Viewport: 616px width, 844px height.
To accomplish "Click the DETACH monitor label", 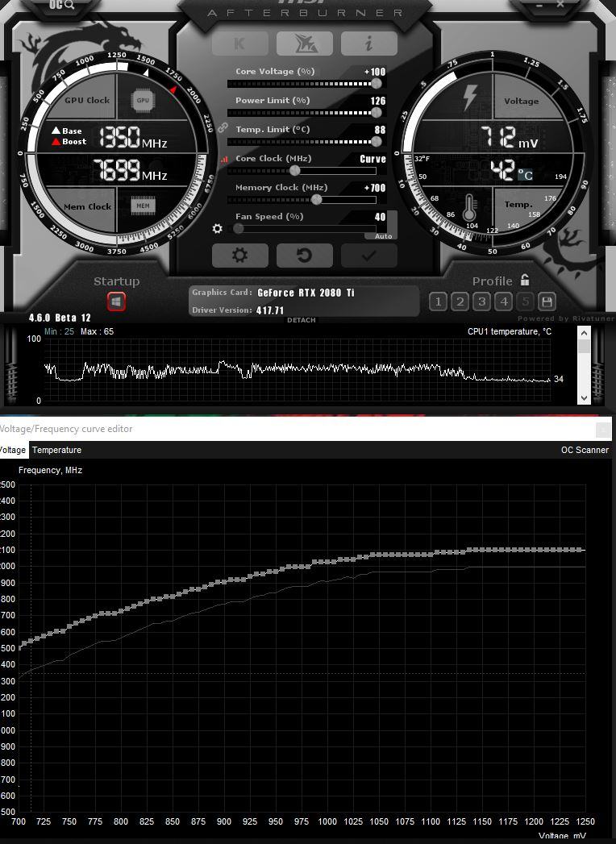I will pos(302,320).
